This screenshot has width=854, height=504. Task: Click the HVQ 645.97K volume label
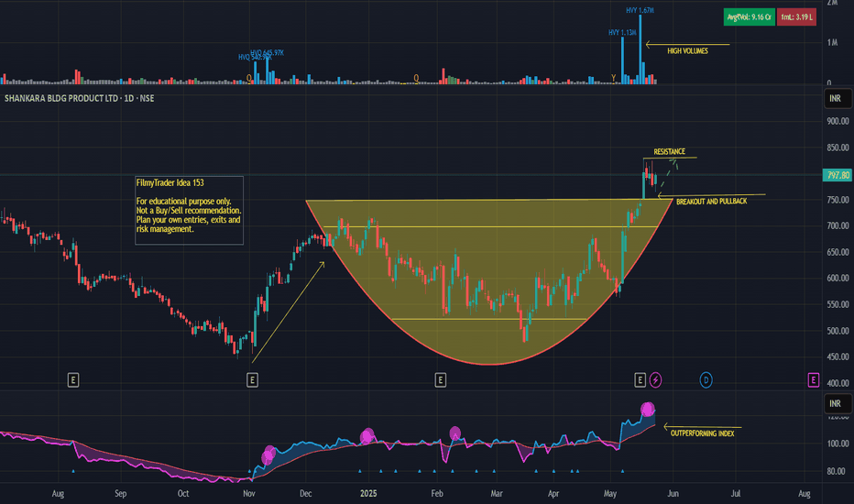click(x=268, y=52)
